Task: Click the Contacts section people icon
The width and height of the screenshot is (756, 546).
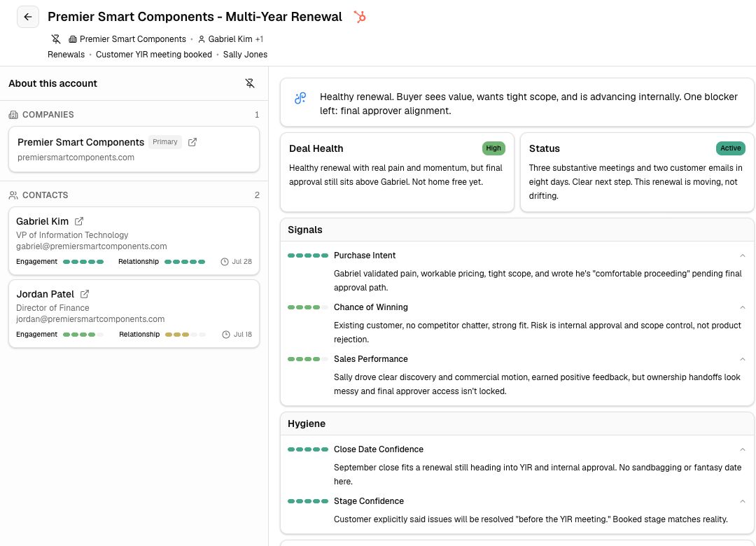Action: point(13,195)
